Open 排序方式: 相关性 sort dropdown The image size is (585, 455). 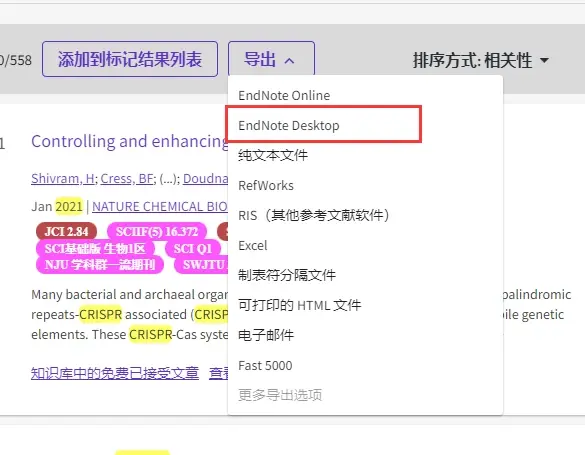481,60
